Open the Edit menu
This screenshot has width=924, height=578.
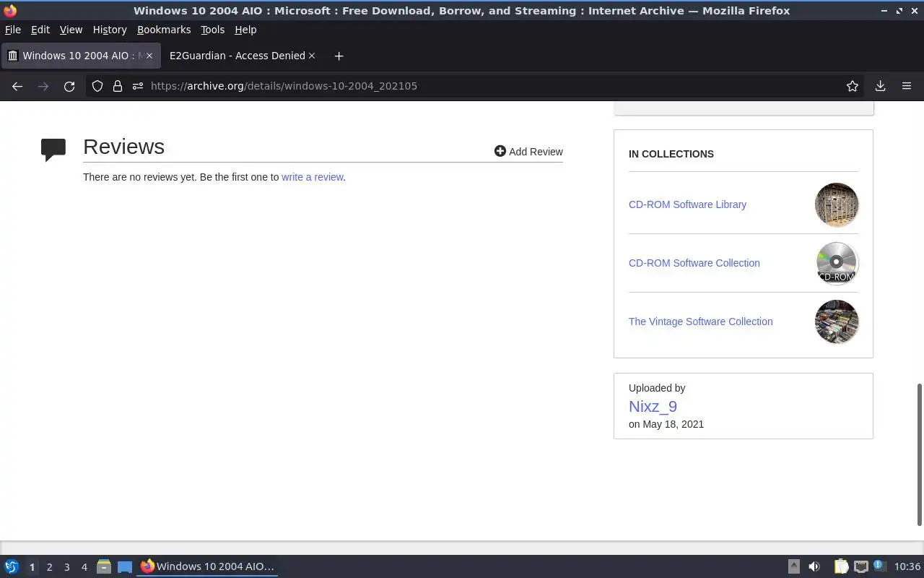click(x=40, y=30)
